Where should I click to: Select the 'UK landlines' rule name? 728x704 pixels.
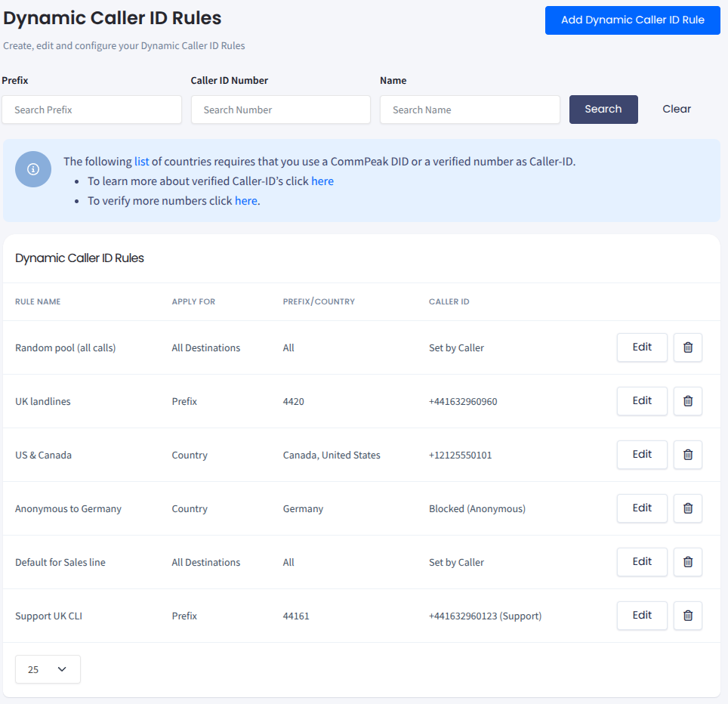43,401
